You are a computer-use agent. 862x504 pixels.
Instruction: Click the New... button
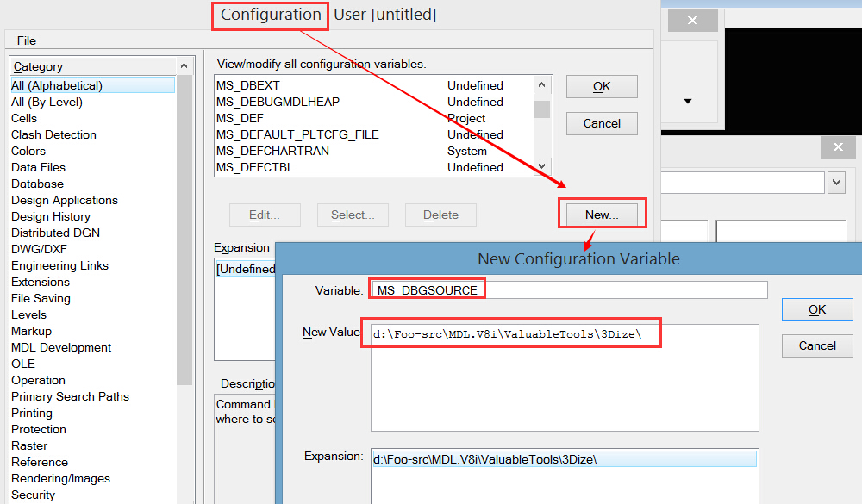click(x=602, y=215)
